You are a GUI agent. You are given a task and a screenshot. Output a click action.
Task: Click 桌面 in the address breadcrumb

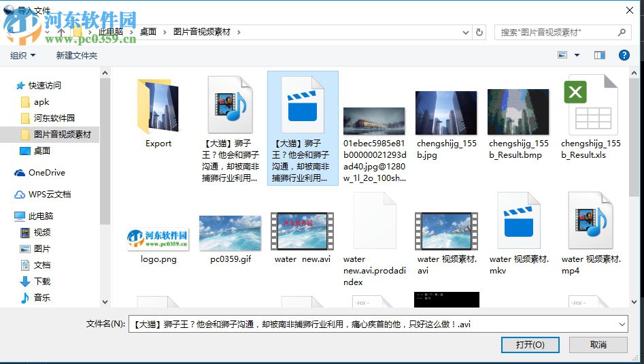pos(148,31)
